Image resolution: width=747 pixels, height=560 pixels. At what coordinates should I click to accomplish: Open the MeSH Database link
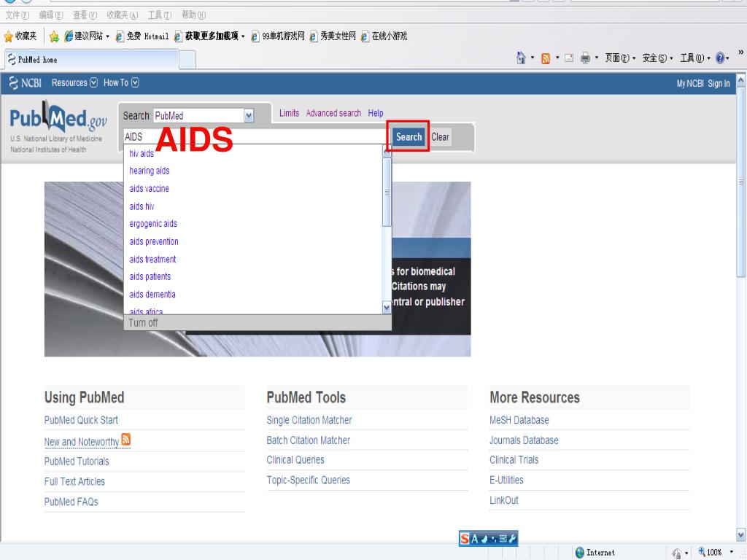click(x=519, y=420)
